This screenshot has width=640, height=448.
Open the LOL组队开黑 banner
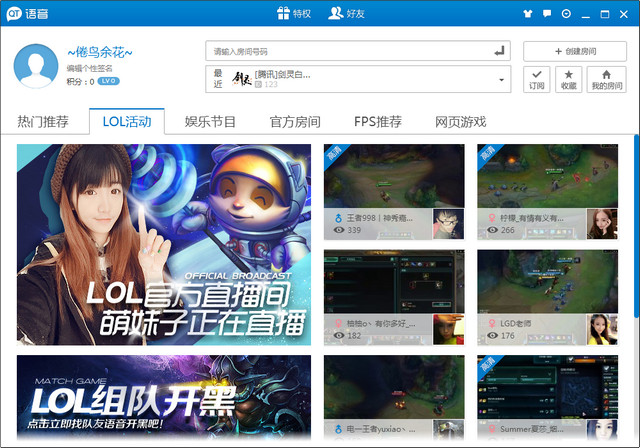[x=164, y=397]
